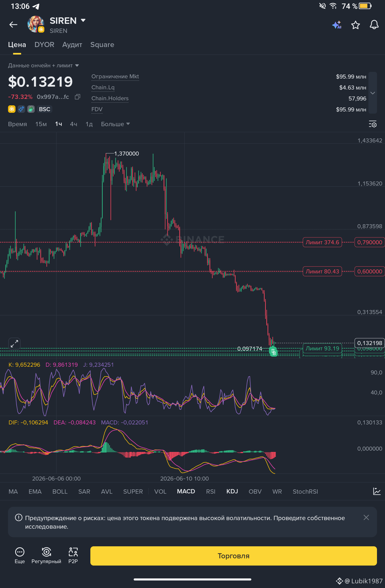Disable the MACD indicator
The image size is (385, 588).
coord(186,492)
